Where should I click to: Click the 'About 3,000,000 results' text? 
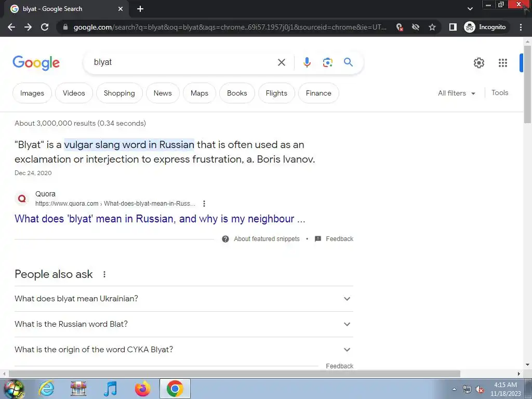pos(80,123)
